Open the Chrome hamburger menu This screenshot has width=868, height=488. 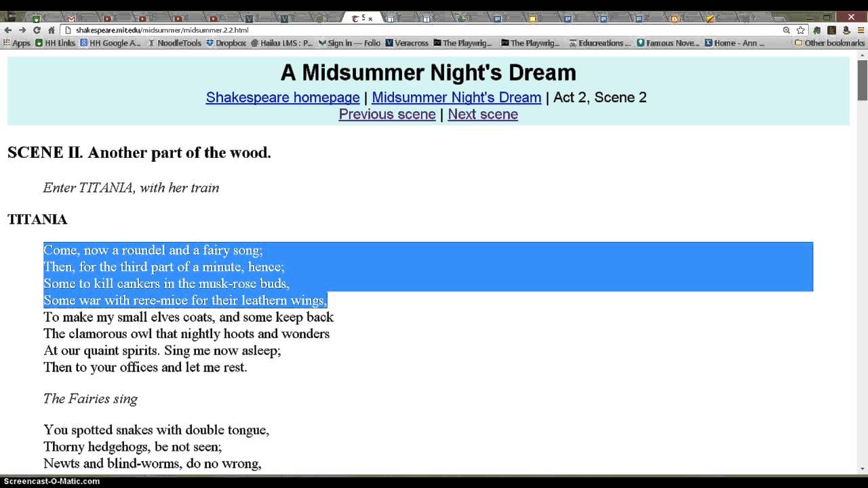(x=861, y=30)
